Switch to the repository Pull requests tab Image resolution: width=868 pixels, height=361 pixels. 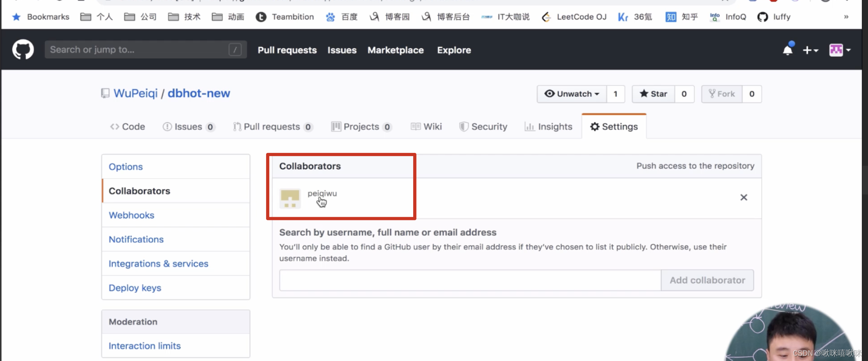click(x=273, y=127)
